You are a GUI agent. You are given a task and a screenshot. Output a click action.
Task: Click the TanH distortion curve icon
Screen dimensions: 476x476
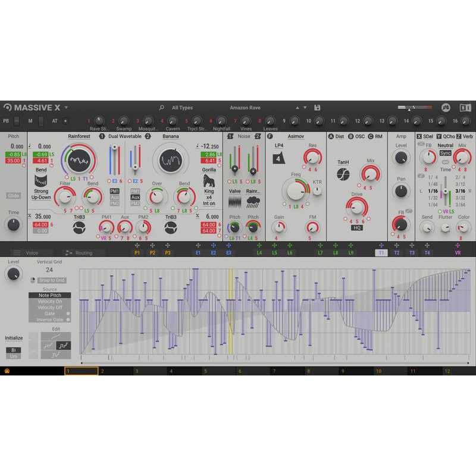(343, 174)
